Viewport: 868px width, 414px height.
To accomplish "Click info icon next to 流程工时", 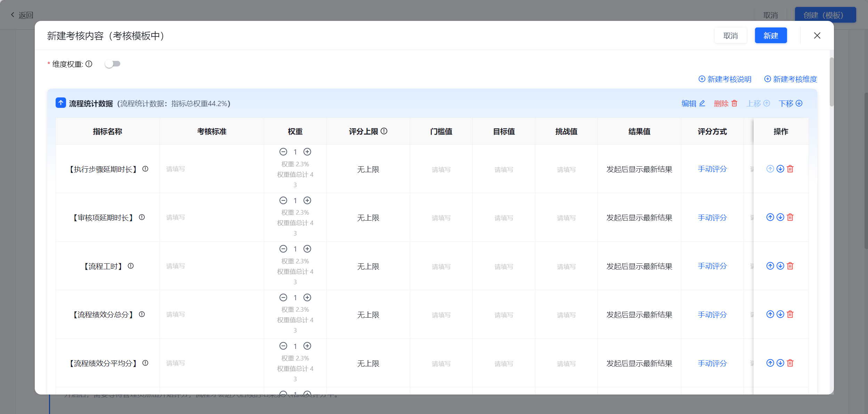I will point(131,266).
